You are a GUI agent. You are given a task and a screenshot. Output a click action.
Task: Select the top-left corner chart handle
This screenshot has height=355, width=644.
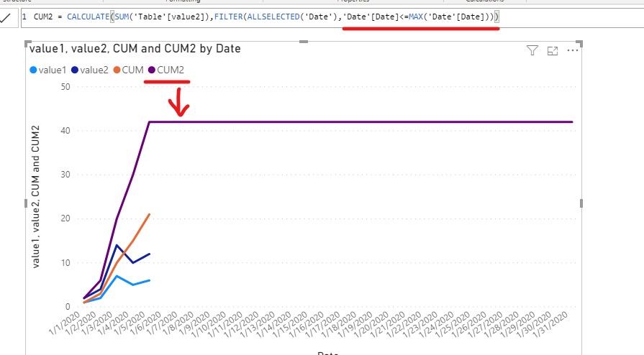click(x=27, y=43)
